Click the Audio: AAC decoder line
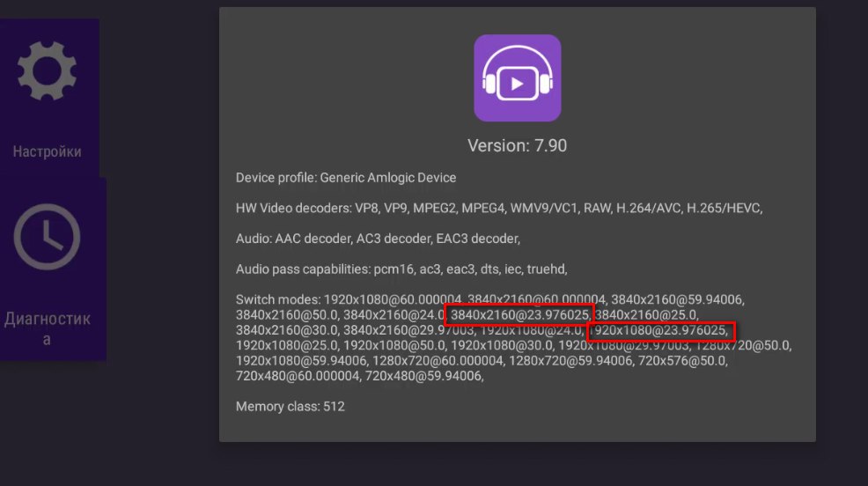This screenshot has width=868, height=486. pos(378,239)
